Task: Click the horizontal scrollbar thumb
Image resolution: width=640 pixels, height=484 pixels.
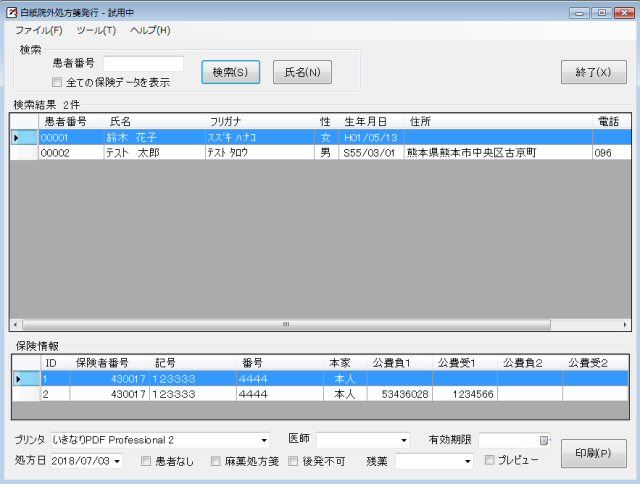Action: (286, 325)
